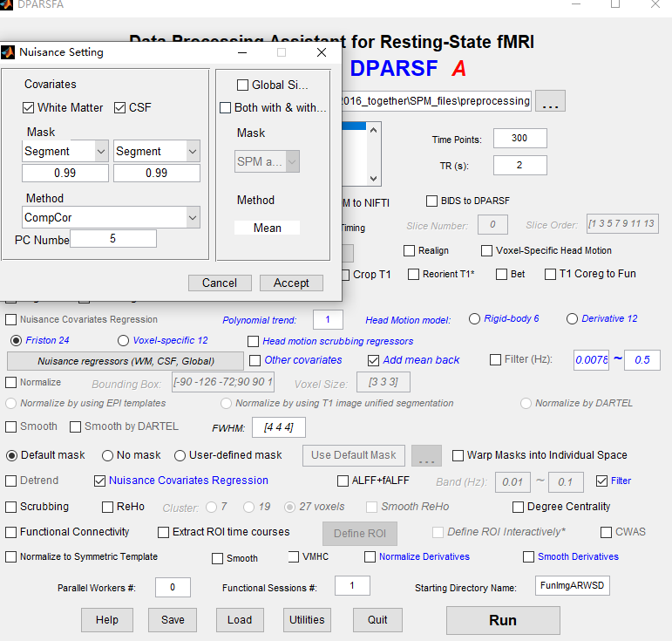Cancel the Nuisance Setting dialog
This screenshot has width=672, height=641.
[x=220, y=283]
